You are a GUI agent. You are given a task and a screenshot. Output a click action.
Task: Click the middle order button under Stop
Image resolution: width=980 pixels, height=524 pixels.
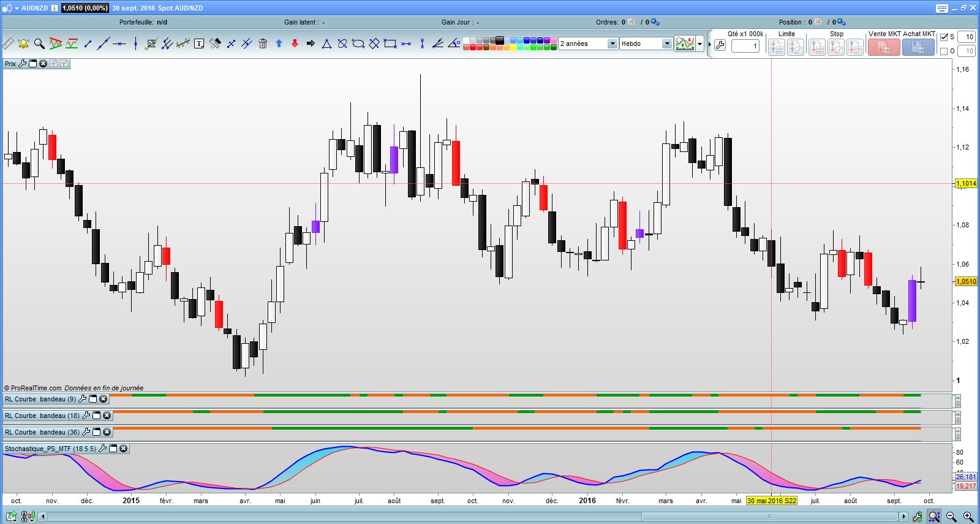coord(836,47)
